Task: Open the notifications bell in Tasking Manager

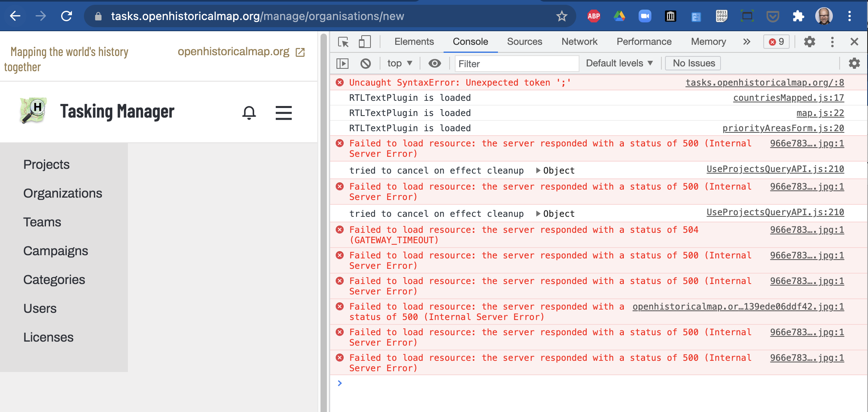Action: click(x=249, y=113)
